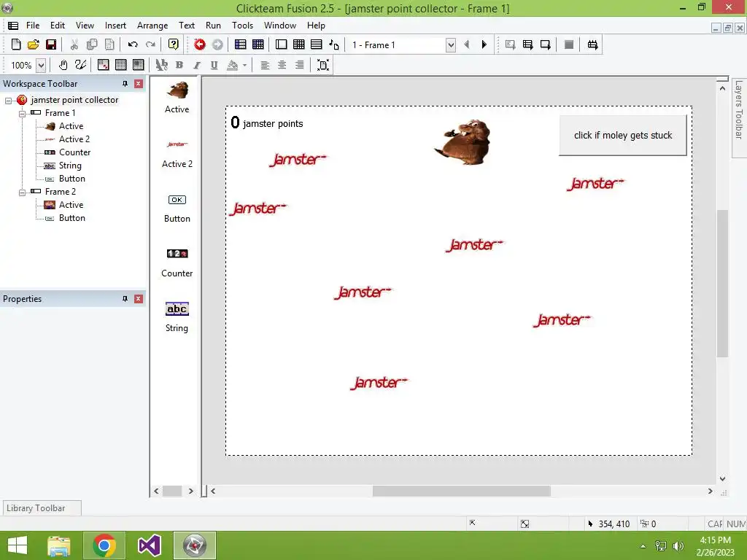Align text left

265,65
